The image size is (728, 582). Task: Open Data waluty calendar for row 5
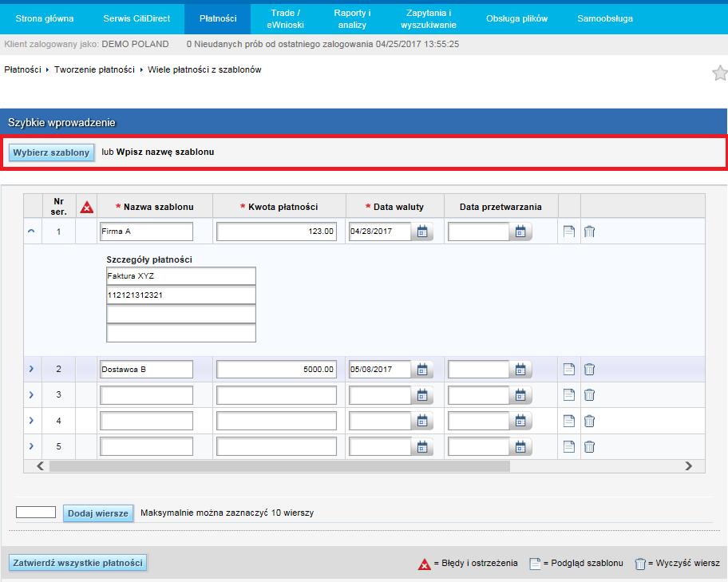click(422, 446)
